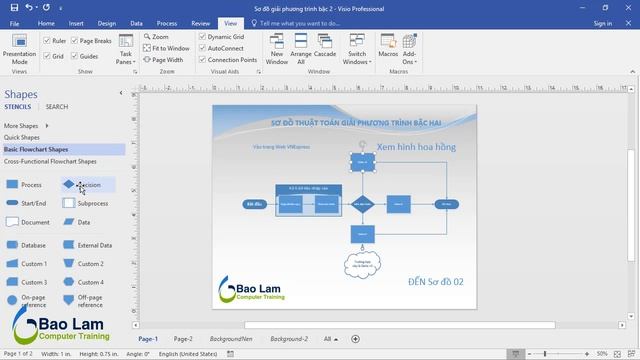Collapse the ribbon
The height and width of the screenshot is (360, 640).
pyautogui.click(x=632, y=72)
